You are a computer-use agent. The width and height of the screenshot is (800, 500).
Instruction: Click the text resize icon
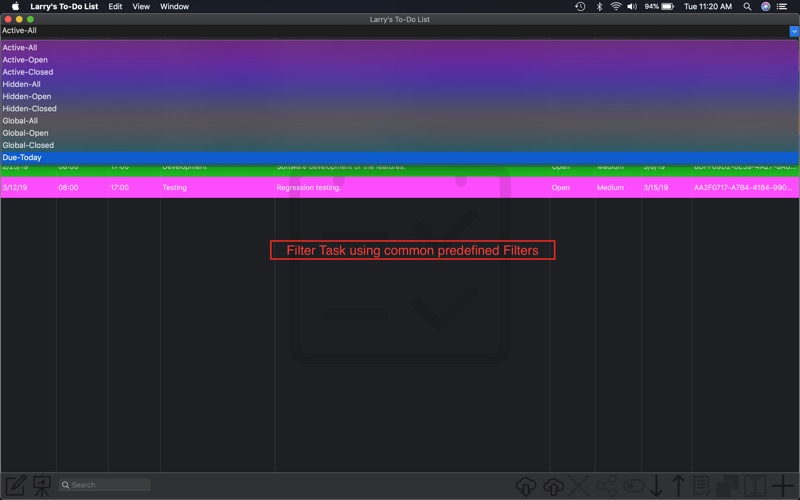pos(755,486)
